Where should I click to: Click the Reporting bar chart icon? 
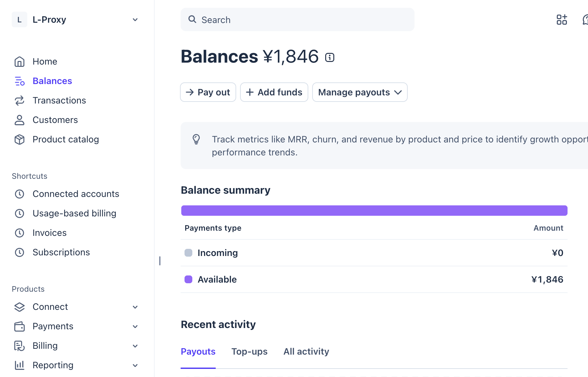(19, 365)
